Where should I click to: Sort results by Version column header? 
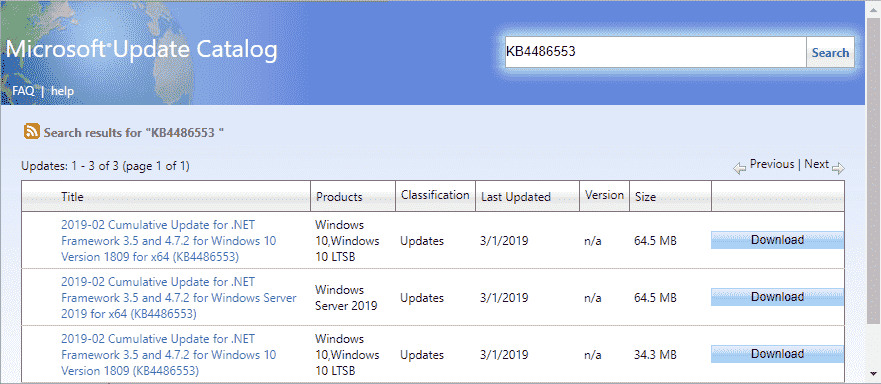[x=605, y=195]
